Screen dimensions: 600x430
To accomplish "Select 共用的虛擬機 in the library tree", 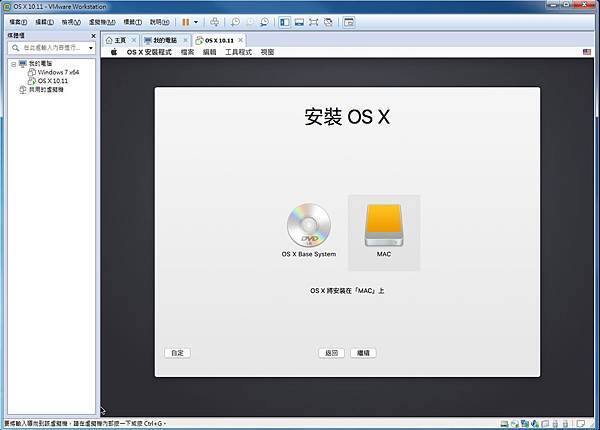I will click(46, 90).
